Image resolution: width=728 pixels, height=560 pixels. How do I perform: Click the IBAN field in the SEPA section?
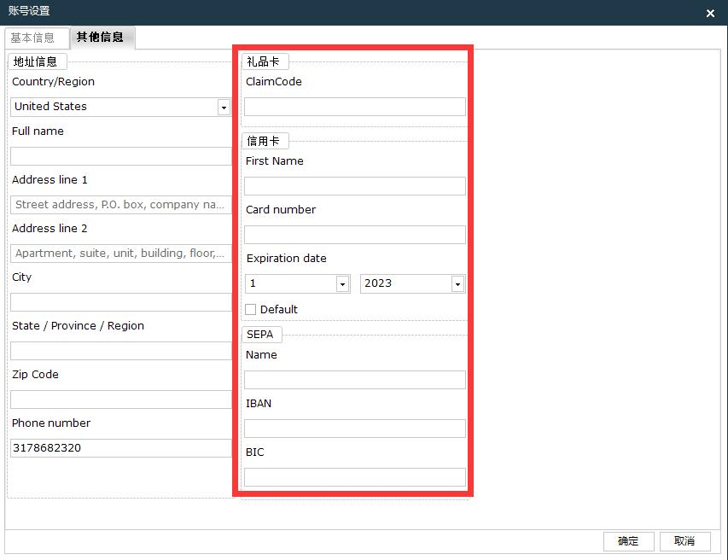(353, 428)
